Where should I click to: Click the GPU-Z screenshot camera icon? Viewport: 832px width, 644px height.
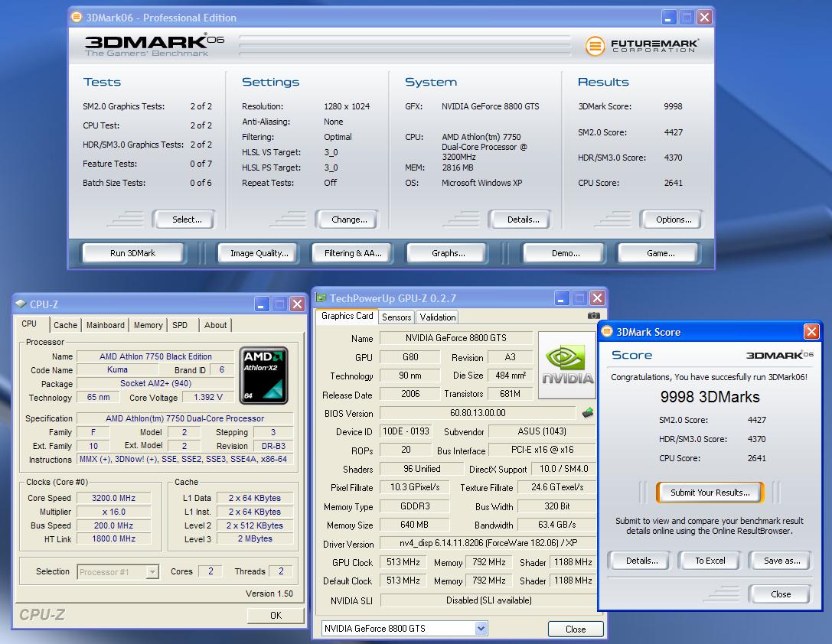pyautogui.click(x=594, y=316)
